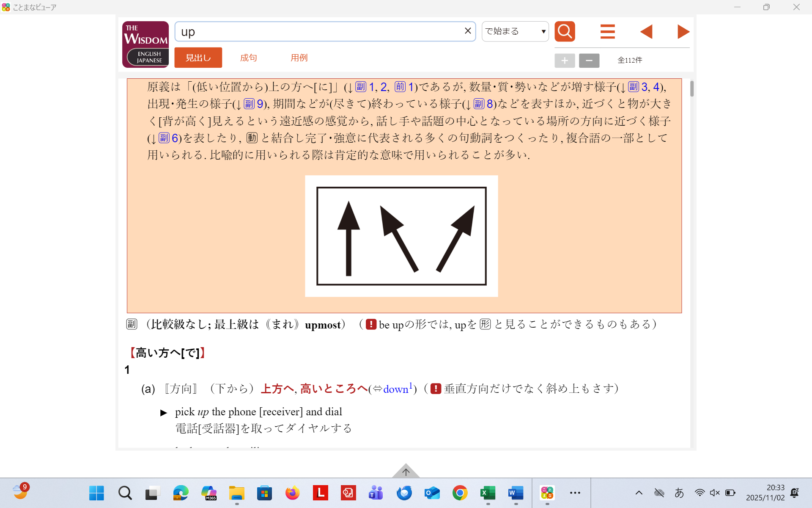Open Excel from the taskbar
The image size is (812, 508).
[x=488, y=493]
